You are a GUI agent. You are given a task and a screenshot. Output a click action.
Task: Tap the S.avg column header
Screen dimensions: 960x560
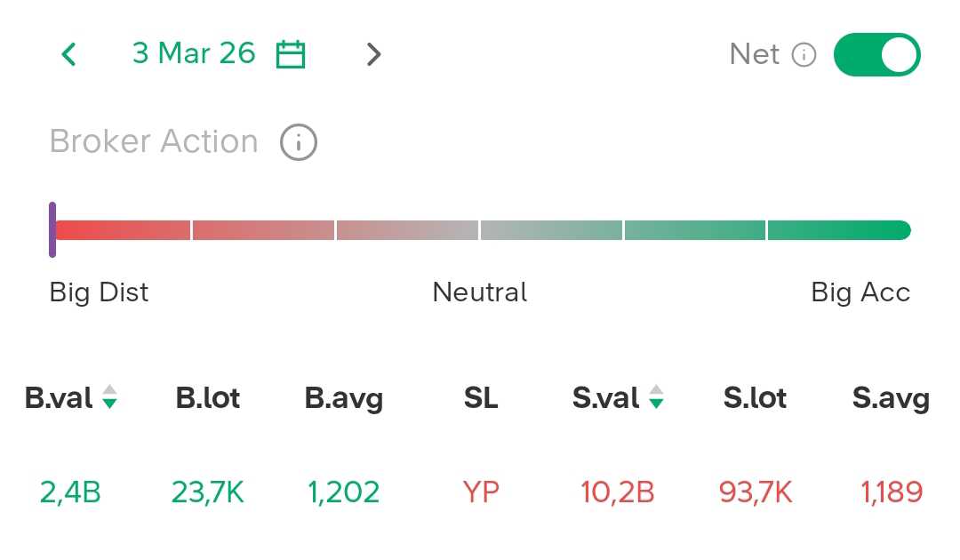[x=891, y=398]
